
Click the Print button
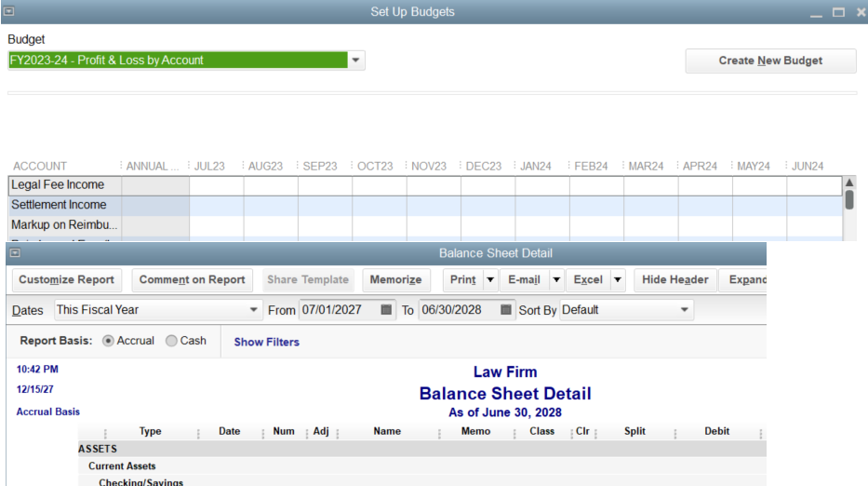pyautogui.click(x=462, y=280)
